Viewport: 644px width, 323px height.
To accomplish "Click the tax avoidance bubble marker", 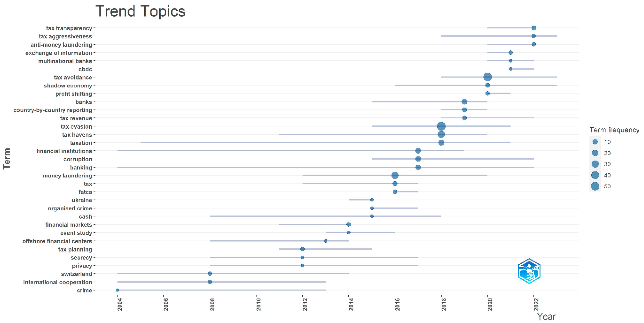I will (x=487, y=77).
